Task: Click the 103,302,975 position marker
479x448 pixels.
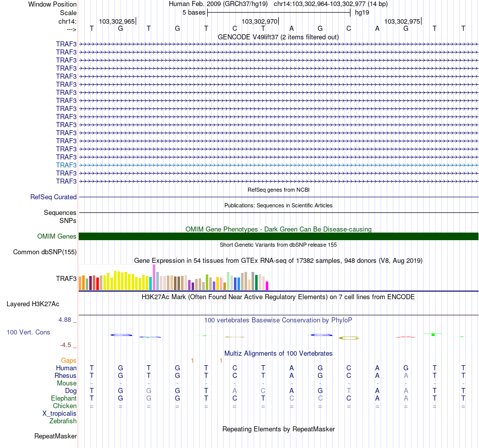Action: (403, 21)
